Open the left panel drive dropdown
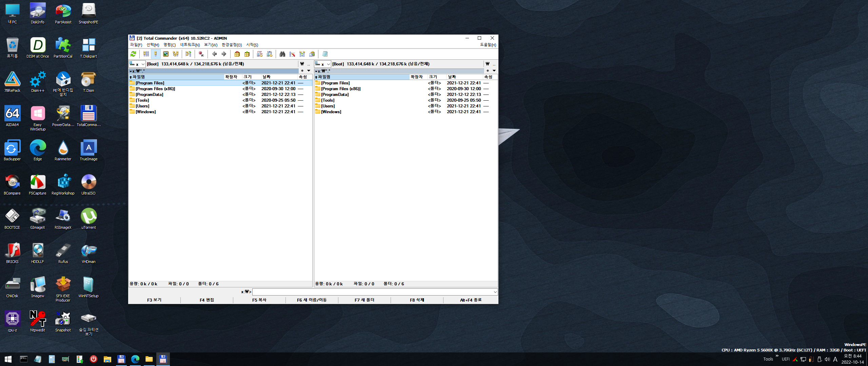The height and width of the screenshot is (366, 868). 137,64
